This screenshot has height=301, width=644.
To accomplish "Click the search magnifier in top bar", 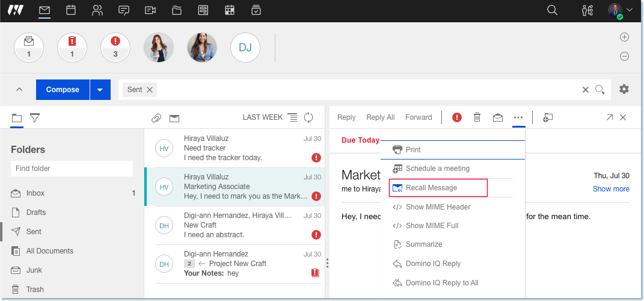I will 552,10.
